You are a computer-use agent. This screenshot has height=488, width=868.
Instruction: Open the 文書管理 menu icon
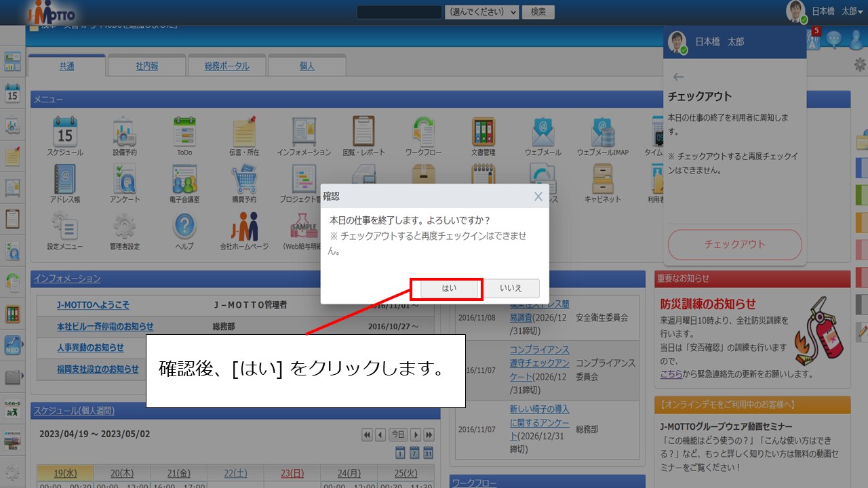[484, 131]
